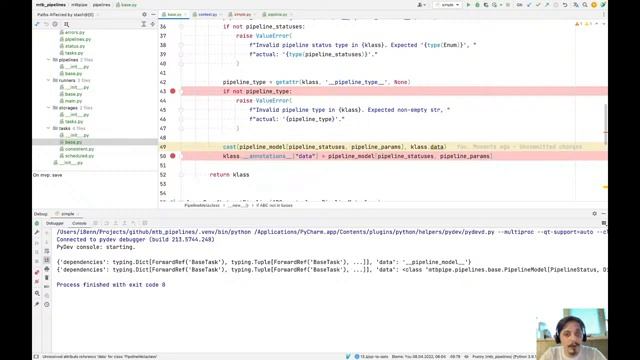Viewport: 640px width, 360px height.
Task: Open Debug panel gear settings icon
Action: click(x=594, y=213)
